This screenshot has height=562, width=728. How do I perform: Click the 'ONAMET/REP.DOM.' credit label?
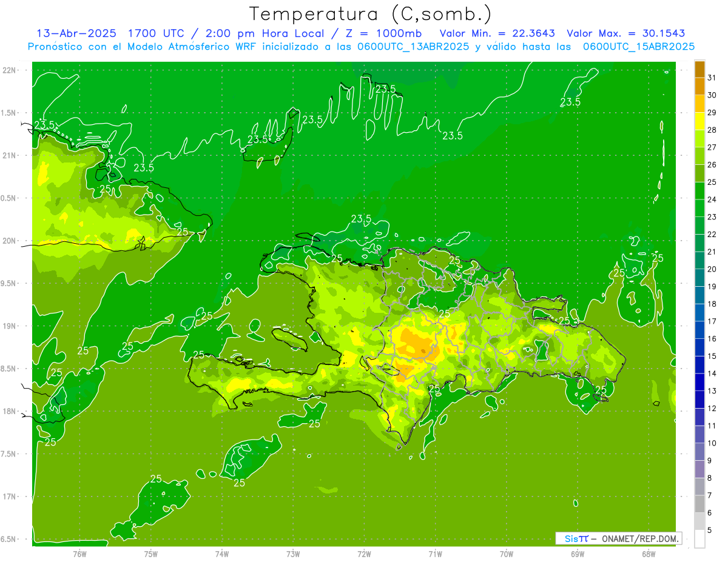coord(641,538)
